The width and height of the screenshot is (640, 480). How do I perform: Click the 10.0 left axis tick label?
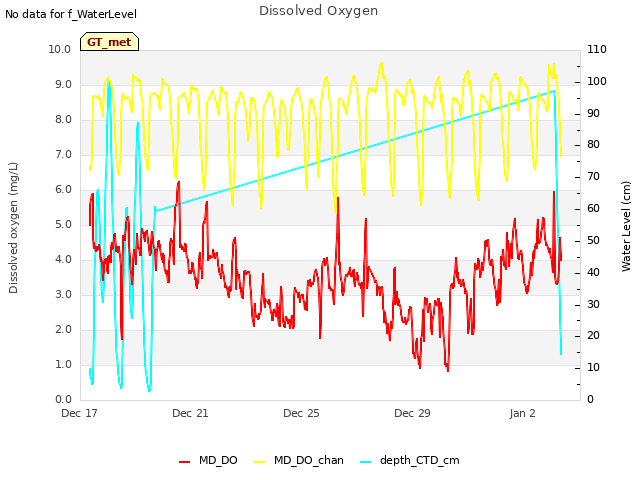[x=60, y=49]
